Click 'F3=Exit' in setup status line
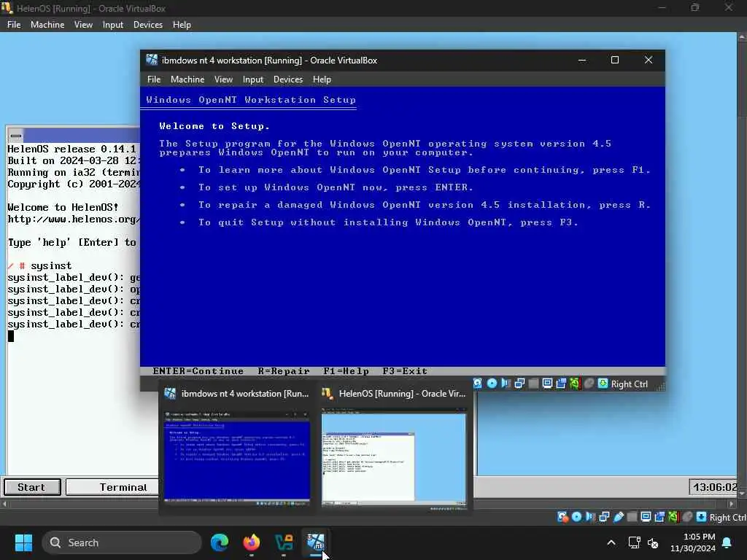The image size is (747, 560). [x=404, y=371]
